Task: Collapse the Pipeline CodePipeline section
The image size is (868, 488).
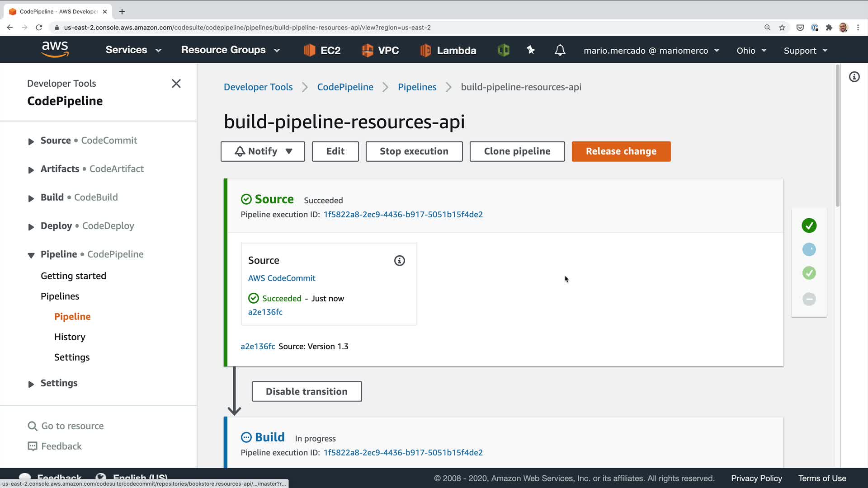Action: 31,255
